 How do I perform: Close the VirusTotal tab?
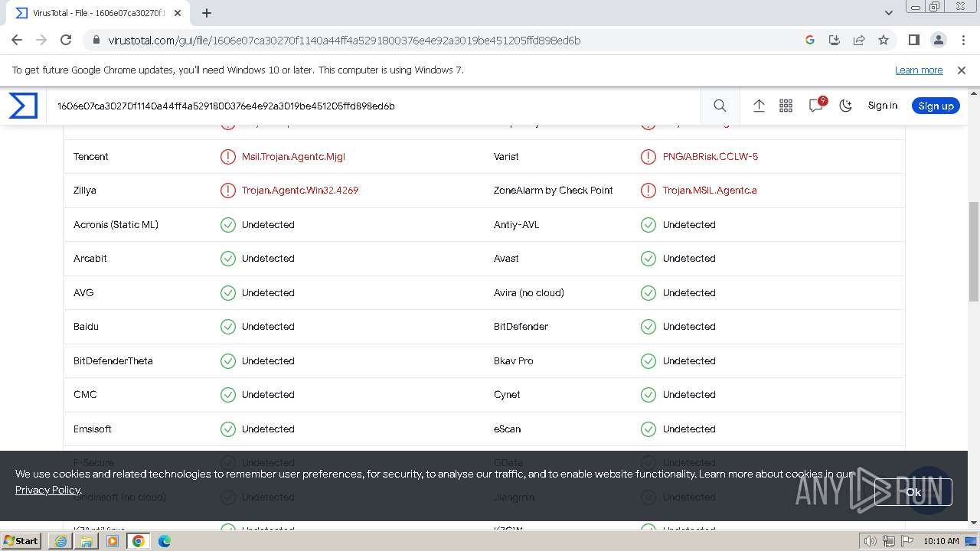178,13
